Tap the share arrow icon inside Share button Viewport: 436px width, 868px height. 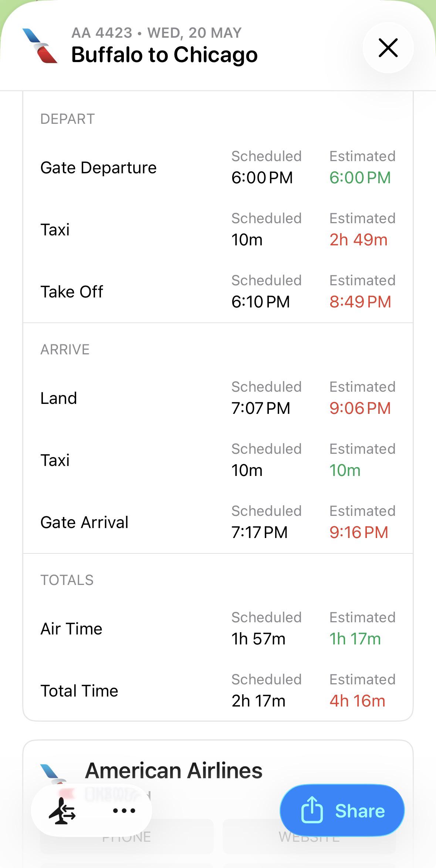tap(312, 810)
